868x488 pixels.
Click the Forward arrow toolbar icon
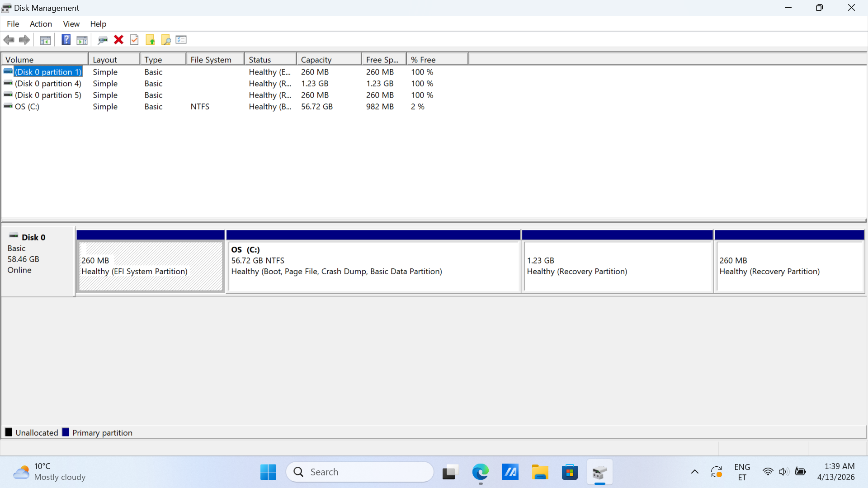tap(24, 40)
